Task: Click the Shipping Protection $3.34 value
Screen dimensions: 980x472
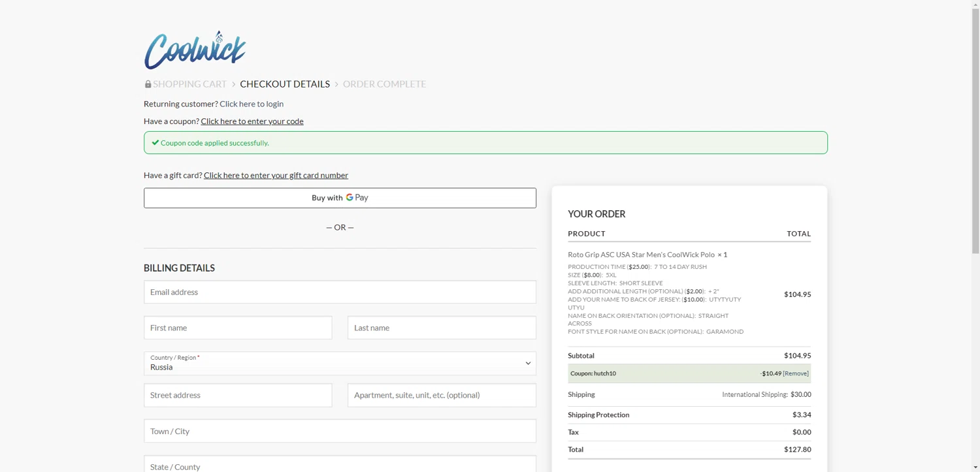Action: pyautogui.click(x=802, y=415)
